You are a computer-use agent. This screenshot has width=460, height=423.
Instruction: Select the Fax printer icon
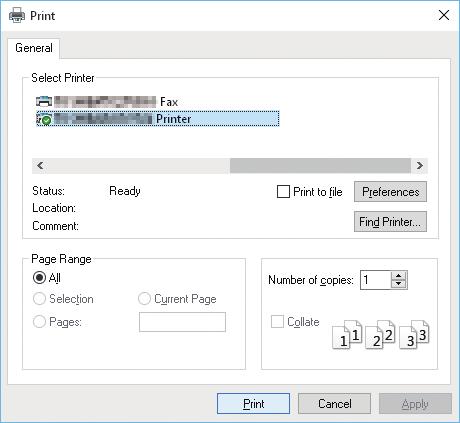pyautogui.click(x=44, y=101)
